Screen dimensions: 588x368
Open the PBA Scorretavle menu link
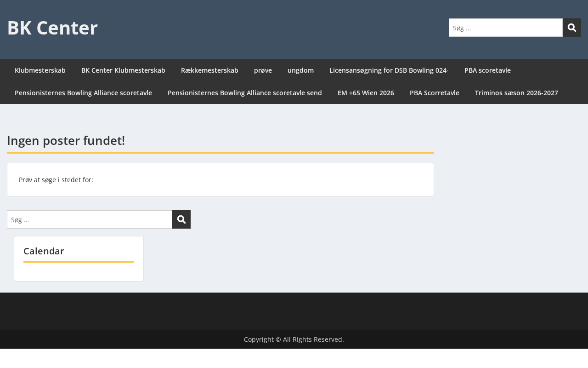(435, 93)
